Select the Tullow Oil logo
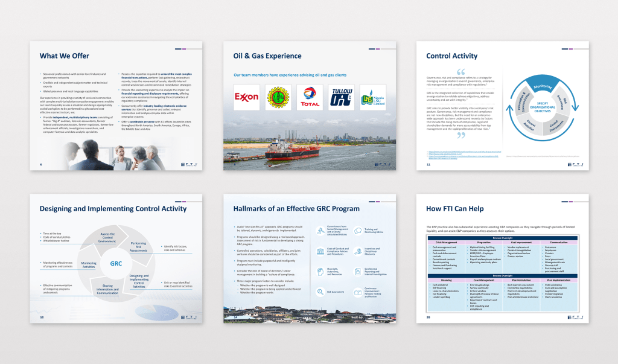This screenshot has height=364, width=618. 342,97
